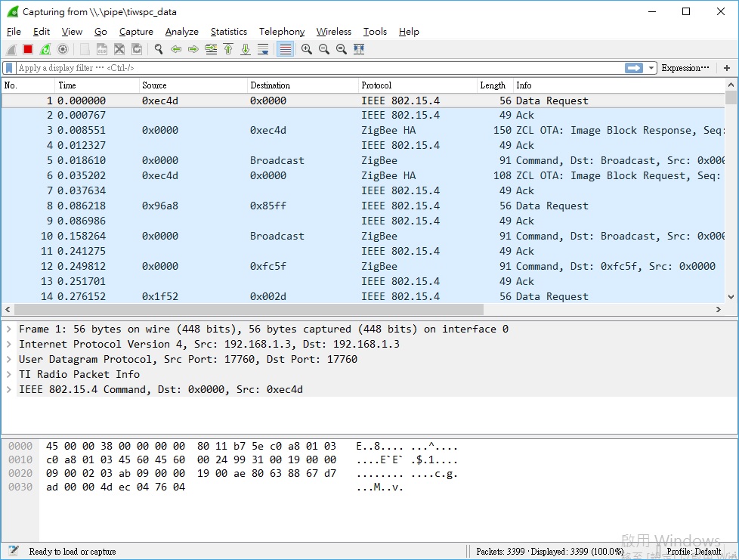Viewport: 739px width, 560px height.
Task: Click the resize columns to fit icon
Action: click(x=359, y=49)
